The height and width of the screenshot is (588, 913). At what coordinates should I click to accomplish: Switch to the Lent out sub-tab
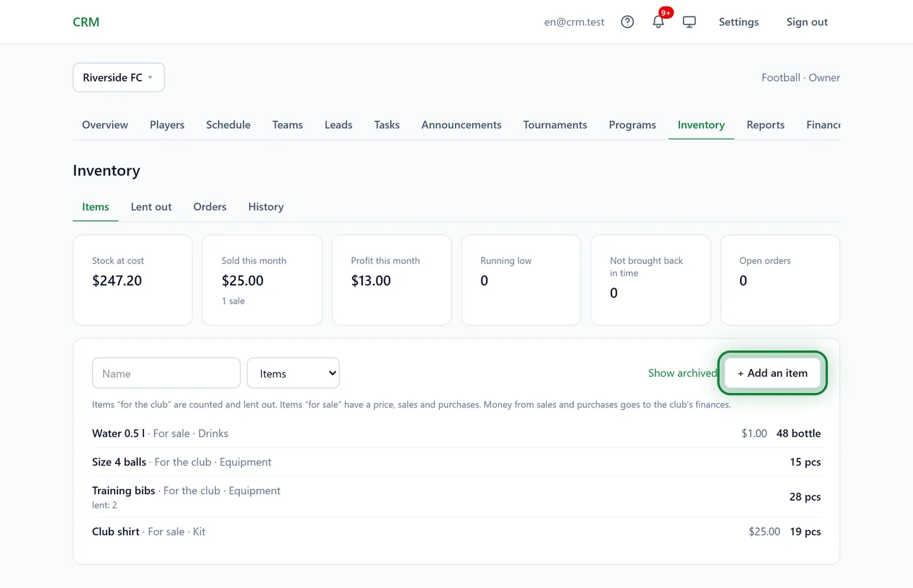click(151, 207)
